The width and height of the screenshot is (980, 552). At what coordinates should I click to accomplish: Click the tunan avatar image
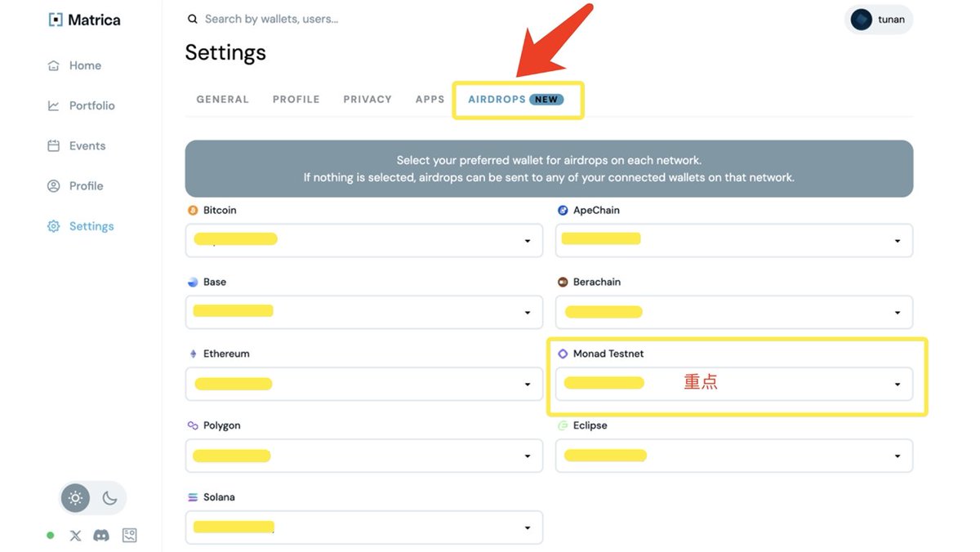(862, 20)
